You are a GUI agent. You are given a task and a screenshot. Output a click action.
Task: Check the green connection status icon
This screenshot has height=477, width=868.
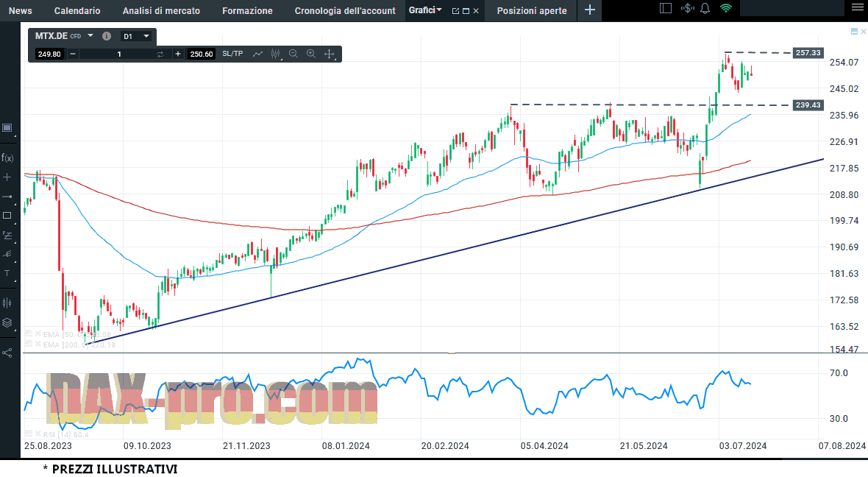coord(726,8)
